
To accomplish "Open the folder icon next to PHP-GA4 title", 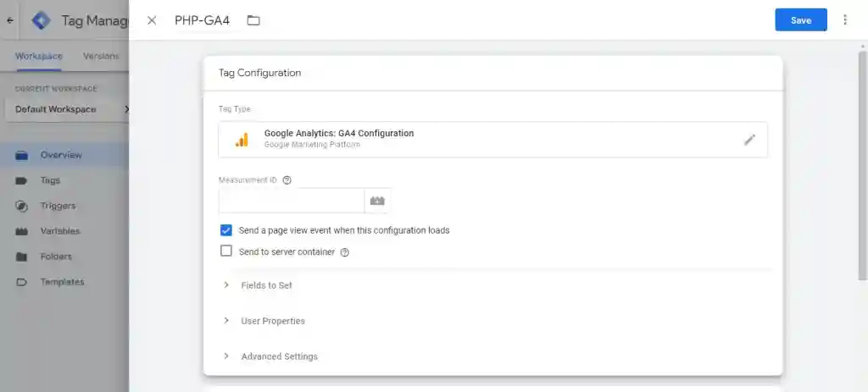I will pyautogui.click(x=253, y=20).
